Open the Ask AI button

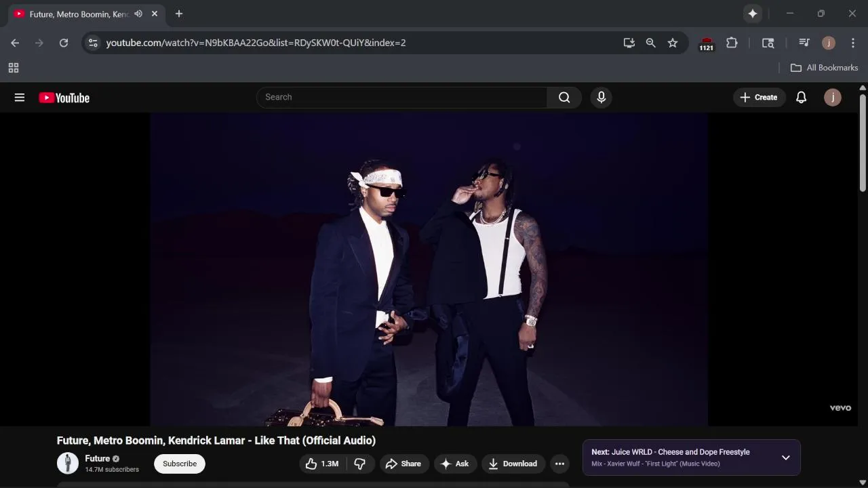[455, 464]
